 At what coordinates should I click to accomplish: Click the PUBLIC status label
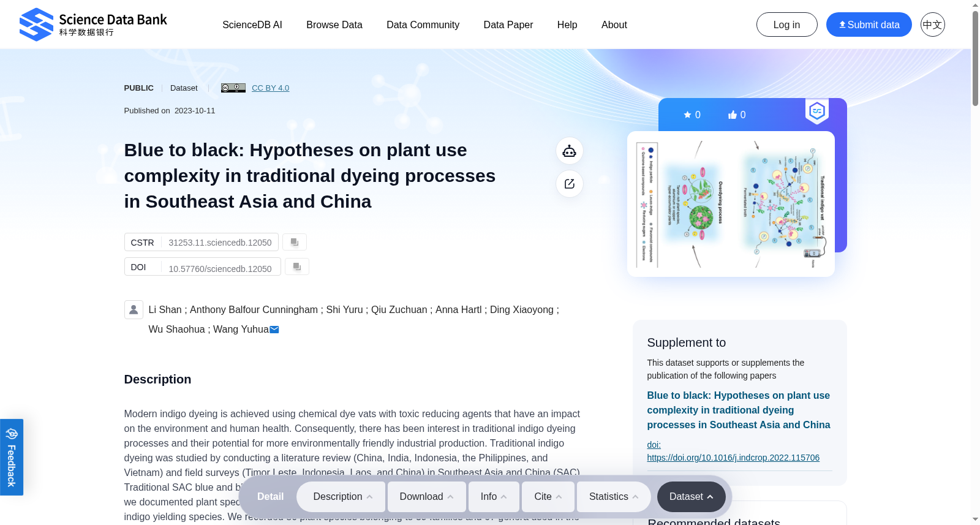[139, 88]
